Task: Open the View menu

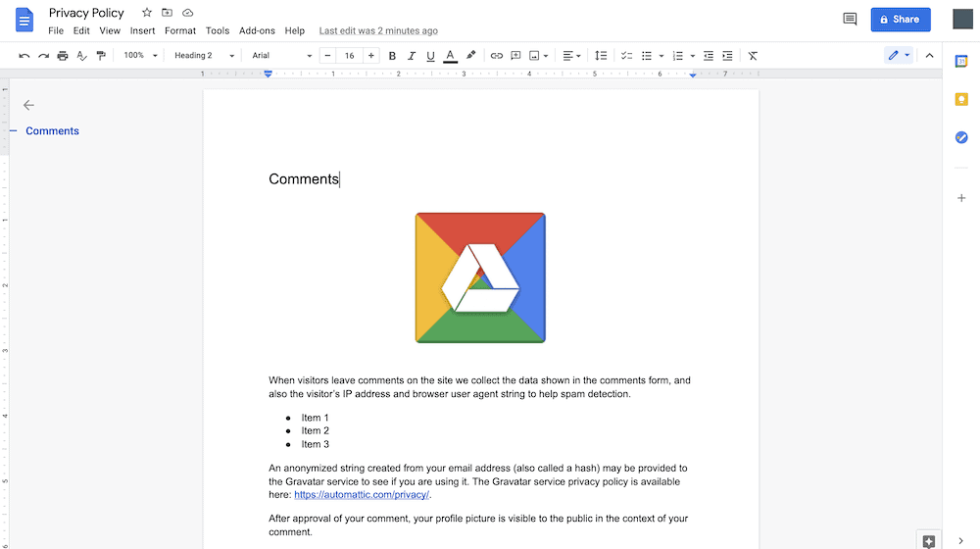Action: pyautogui.click(x=110, y=30)
